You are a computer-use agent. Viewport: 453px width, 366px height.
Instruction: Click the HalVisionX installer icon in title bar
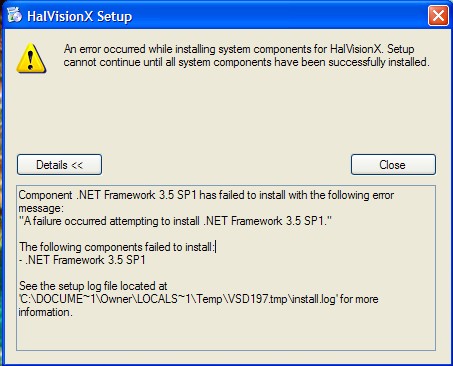pos(14,15)
